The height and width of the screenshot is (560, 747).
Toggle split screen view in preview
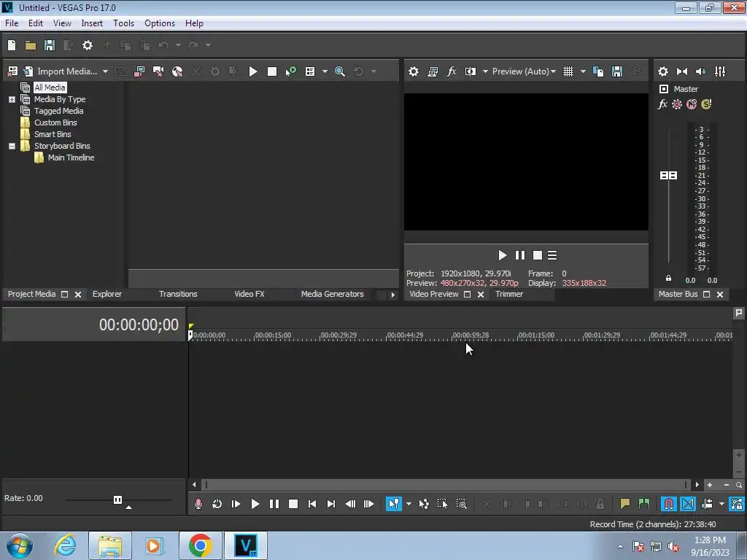click(x=471, y=71)
